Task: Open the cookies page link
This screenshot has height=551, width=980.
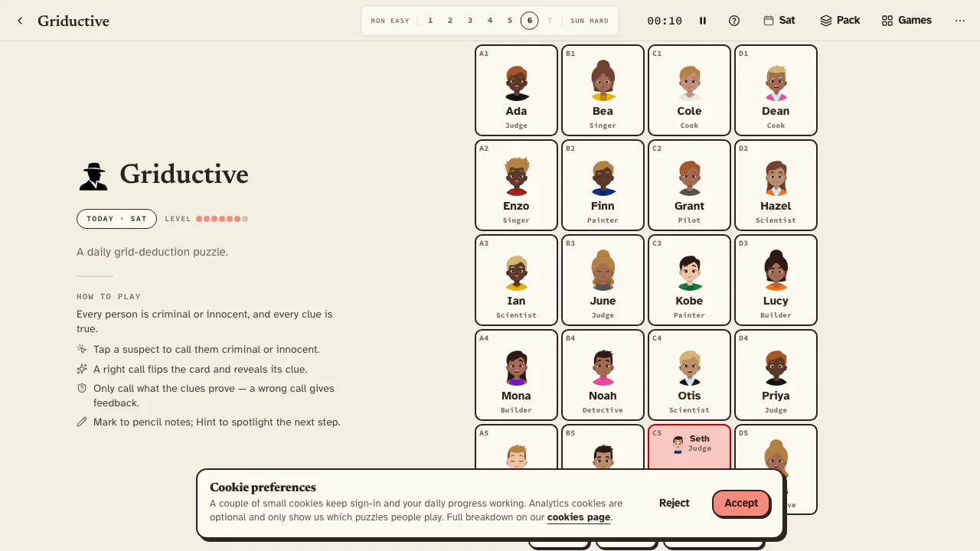Action: (579, 517)
